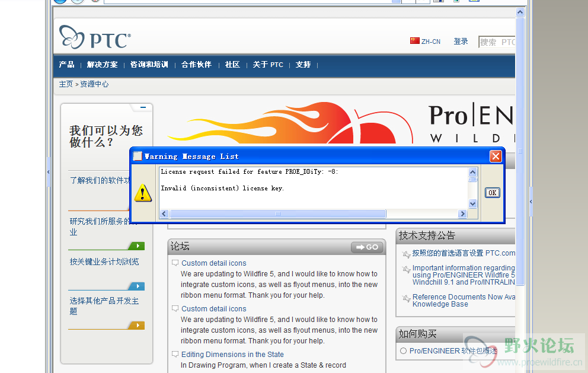Open 了解我们的软件 sidebar link
Viewport: 588px width, 373px height.
pos(100,180)
